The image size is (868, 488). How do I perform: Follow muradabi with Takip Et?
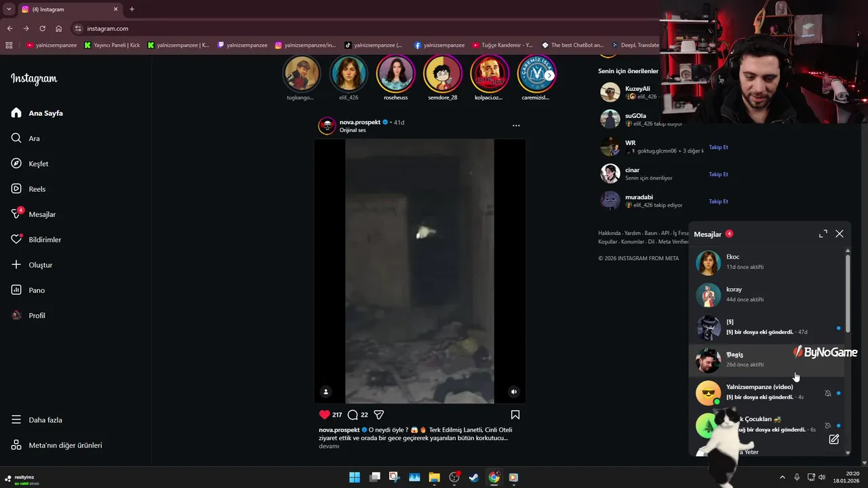click(x=718, y=201)
